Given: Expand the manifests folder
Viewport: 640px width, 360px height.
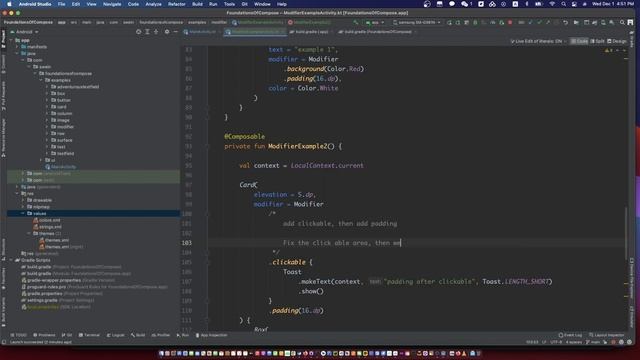Looking at the screenshot, I should [x=17, y=47].
